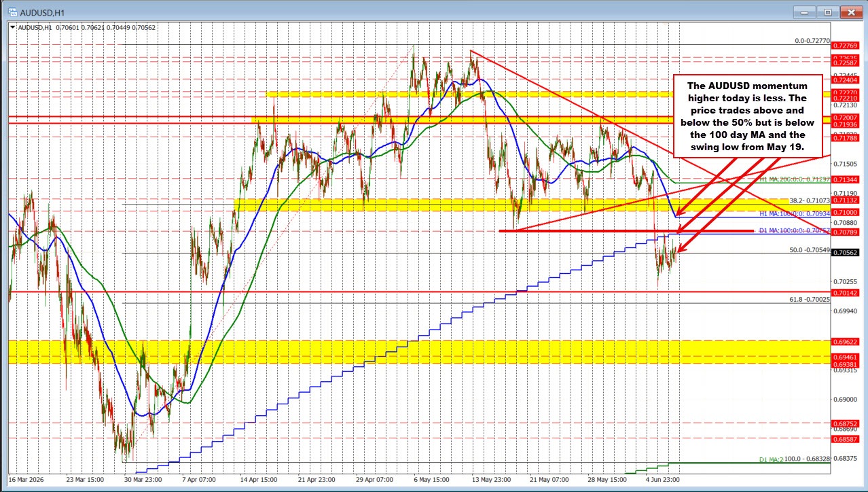Select the 0.69622 price label
This screenshot has width=868, height=492.
pyautogui.click(x=846, y=342)
